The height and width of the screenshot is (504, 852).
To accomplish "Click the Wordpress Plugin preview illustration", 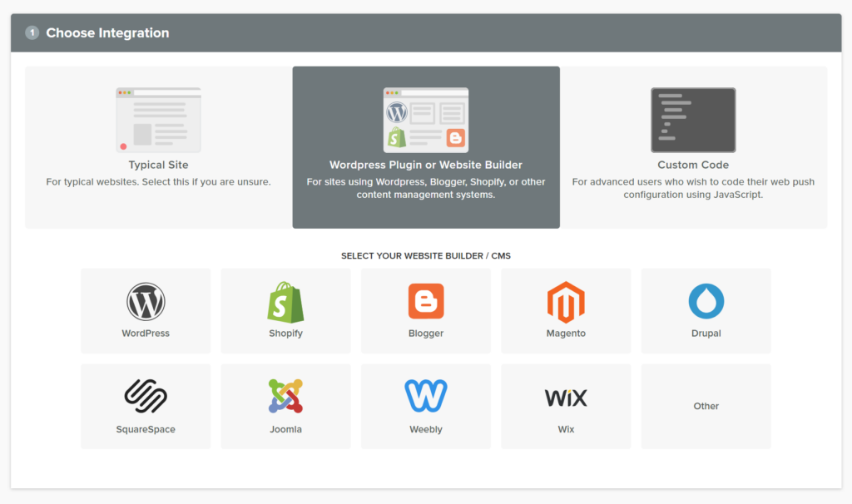I will click(425, 119).
